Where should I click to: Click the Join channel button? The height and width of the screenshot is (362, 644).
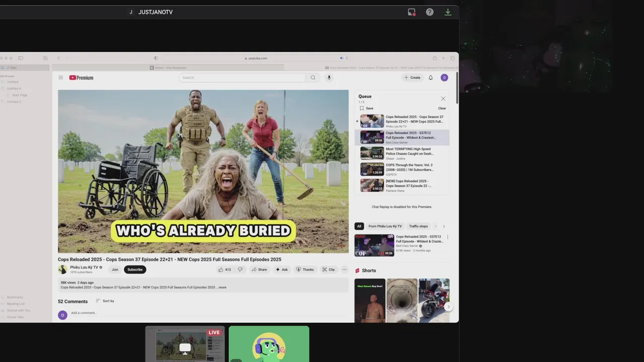[x=115, y=269]
